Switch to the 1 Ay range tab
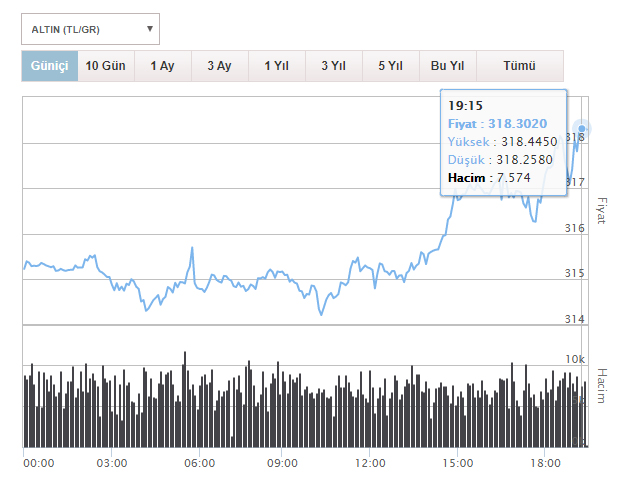 (x=163, y=66)
